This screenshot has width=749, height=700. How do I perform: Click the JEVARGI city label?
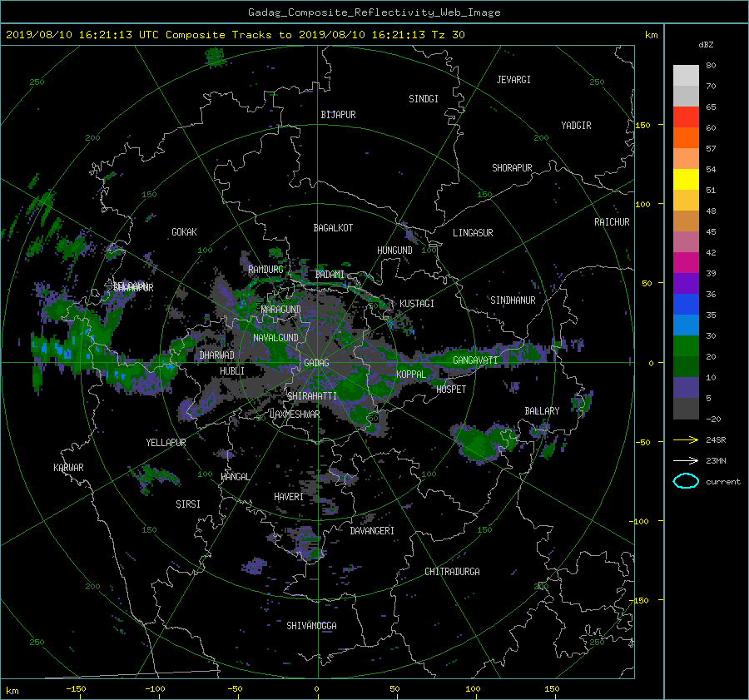[x=513, y=80]
